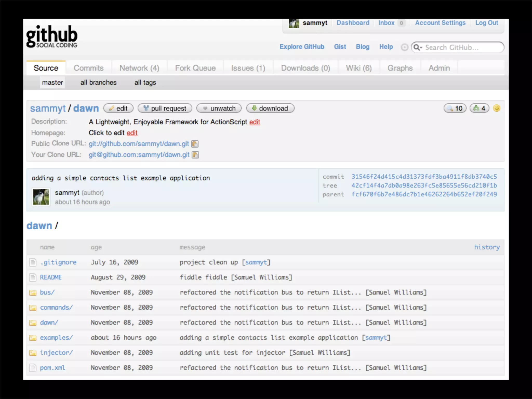Image resolution: width=532 pixels, height=399 pixels.
Task: Click the pom.xml file icon
Action: [33, 368]
